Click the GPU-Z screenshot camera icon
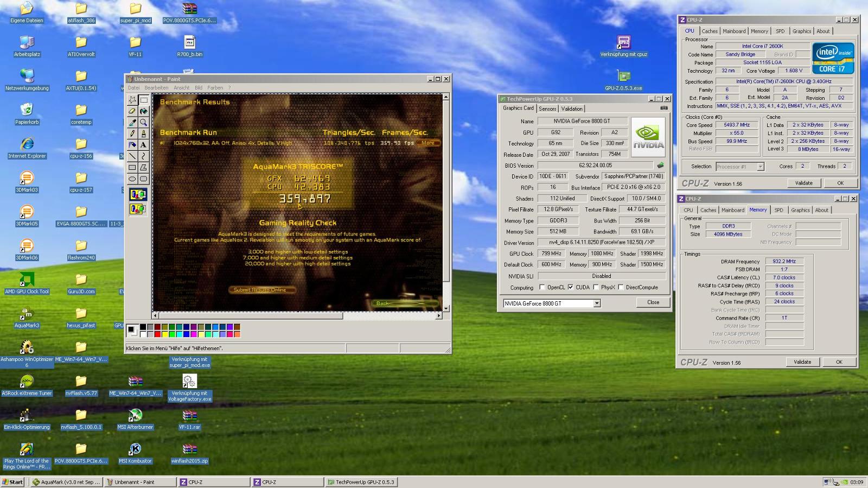 (663, 108)
